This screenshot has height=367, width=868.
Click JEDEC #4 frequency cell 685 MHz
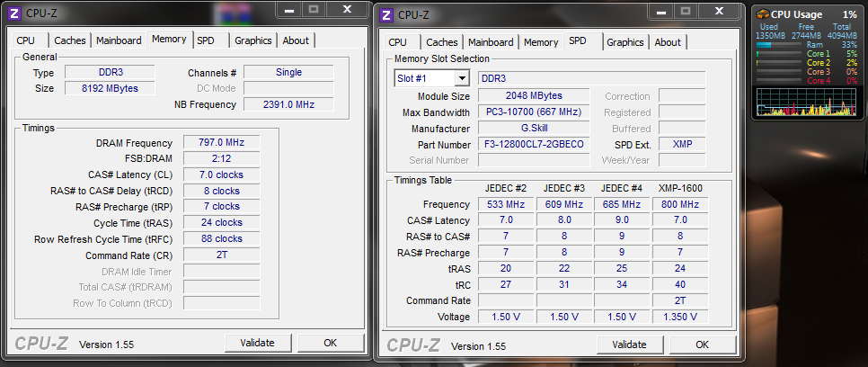click(x=622, y=204)
